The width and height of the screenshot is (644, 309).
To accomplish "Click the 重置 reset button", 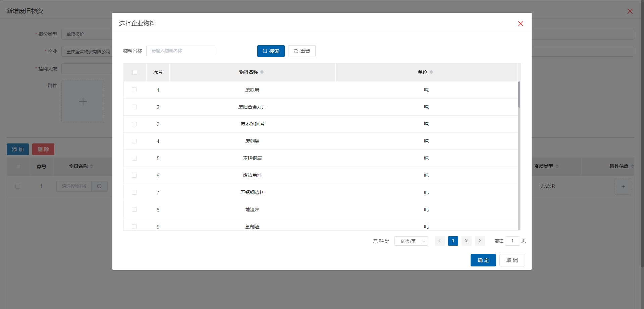I will click(302, 51).
